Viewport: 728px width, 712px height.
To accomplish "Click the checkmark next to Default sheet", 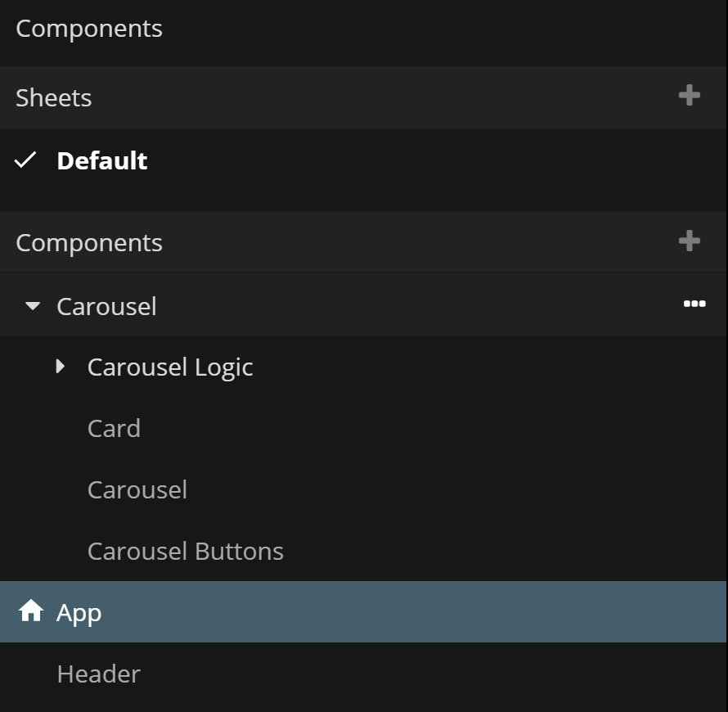I will pos(26,160).
